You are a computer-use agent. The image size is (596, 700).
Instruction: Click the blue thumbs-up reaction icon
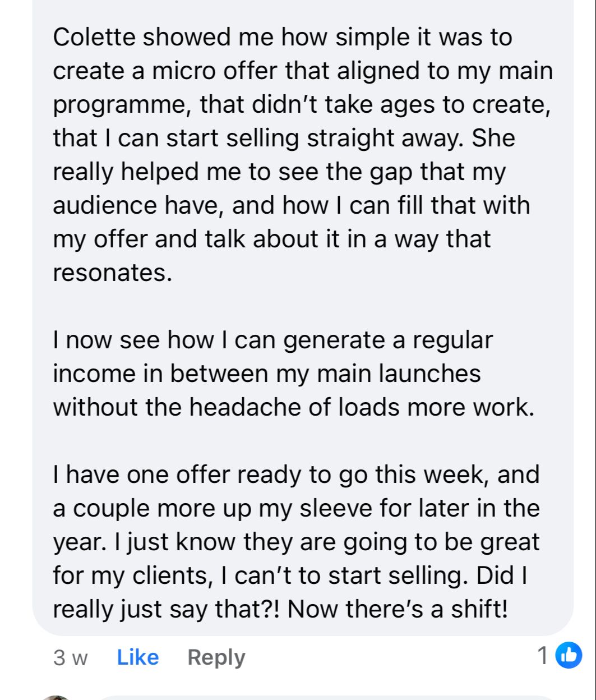(x=569, y=656)
